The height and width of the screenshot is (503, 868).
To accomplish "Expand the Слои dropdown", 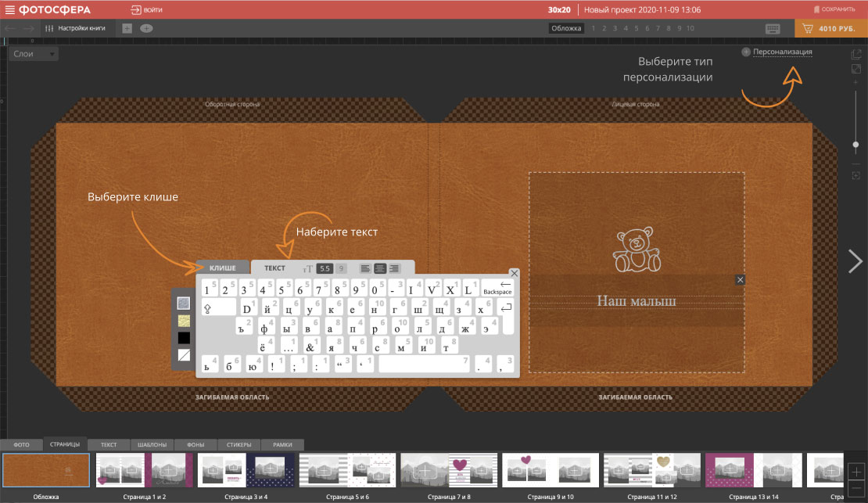I will point(33,54).
